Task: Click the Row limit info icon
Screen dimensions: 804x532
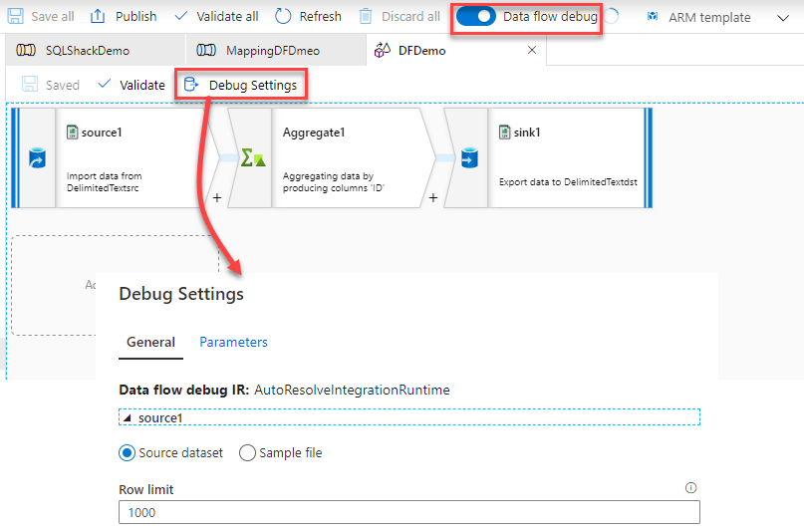Action: (x=691, y=488)
